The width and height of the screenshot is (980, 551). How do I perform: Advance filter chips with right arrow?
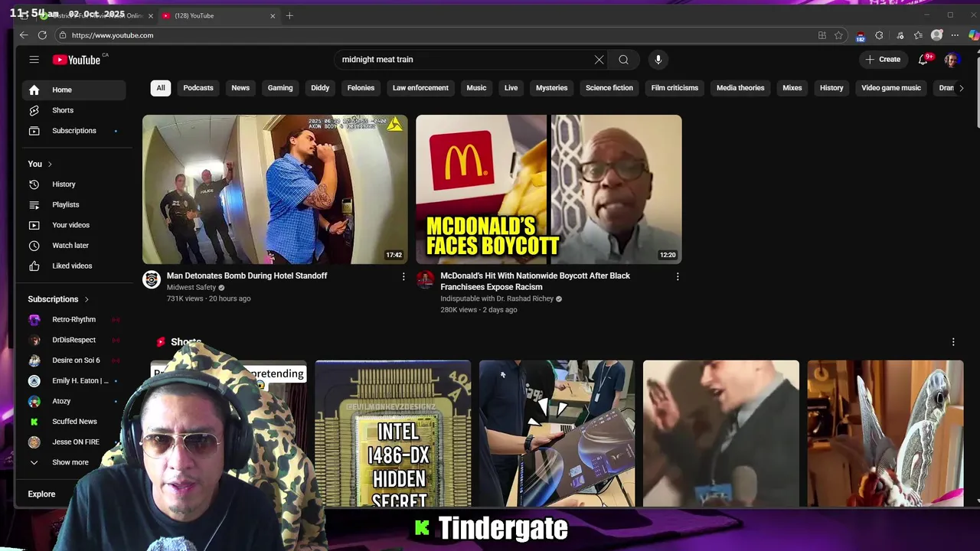(x=962, y=88)
